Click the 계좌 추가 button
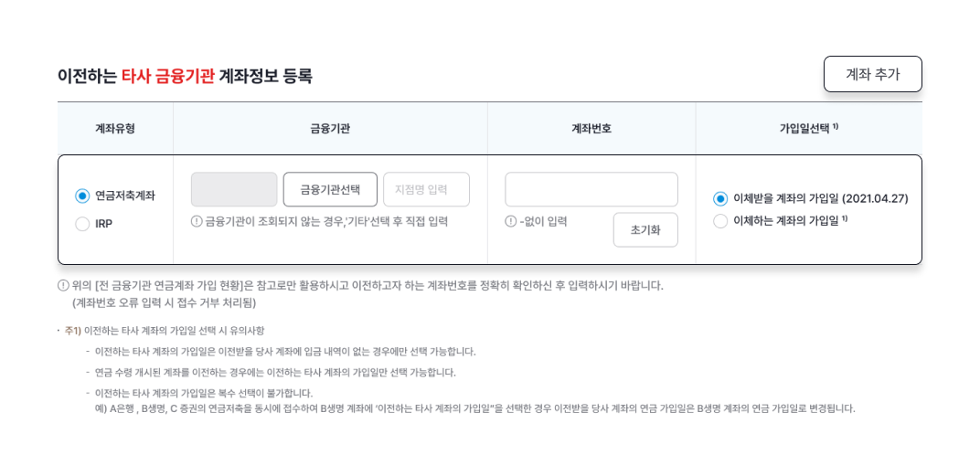Screen dimensions: 980x476 coord(872,74)
